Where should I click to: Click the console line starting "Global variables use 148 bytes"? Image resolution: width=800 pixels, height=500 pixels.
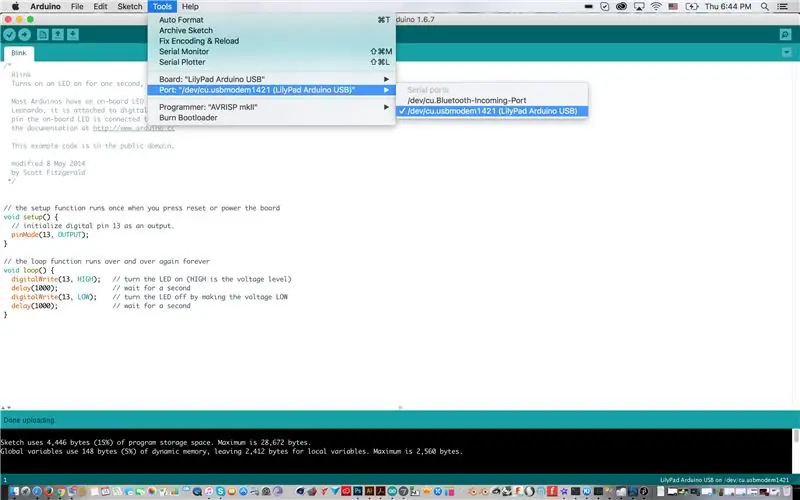point(232,452)
